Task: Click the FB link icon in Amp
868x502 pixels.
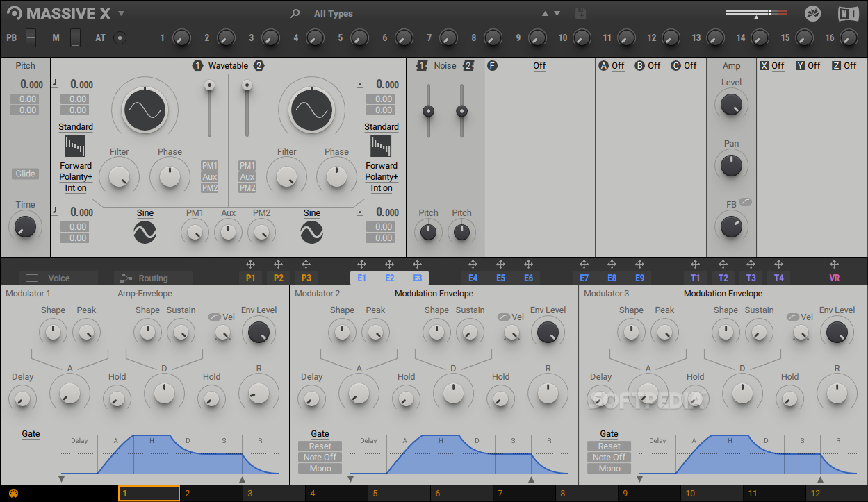Action: pyautogui.click(x=746, y=202)
